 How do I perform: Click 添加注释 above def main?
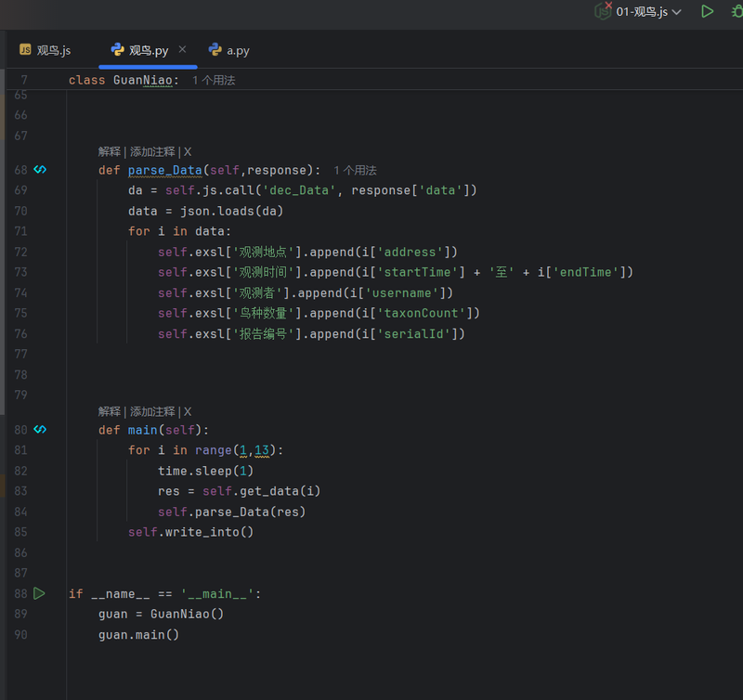152,411
